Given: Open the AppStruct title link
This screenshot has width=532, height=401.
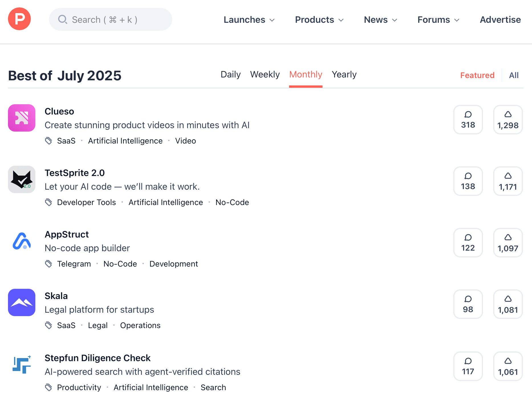Looking at the screenshot, I should [67, 234].
